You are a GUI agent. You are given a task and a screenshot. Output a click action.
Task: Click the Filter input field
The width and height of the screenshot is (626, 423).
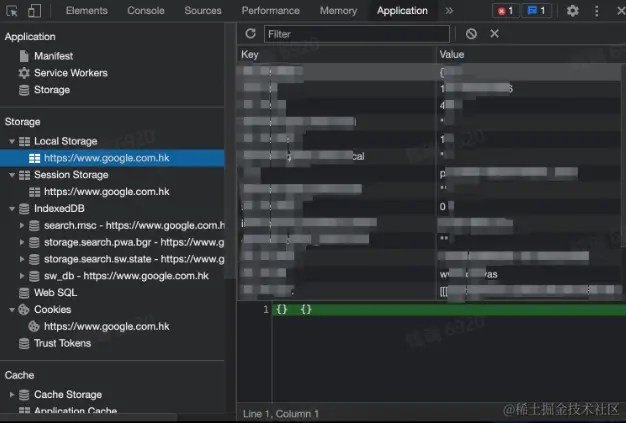pos(356,34)
